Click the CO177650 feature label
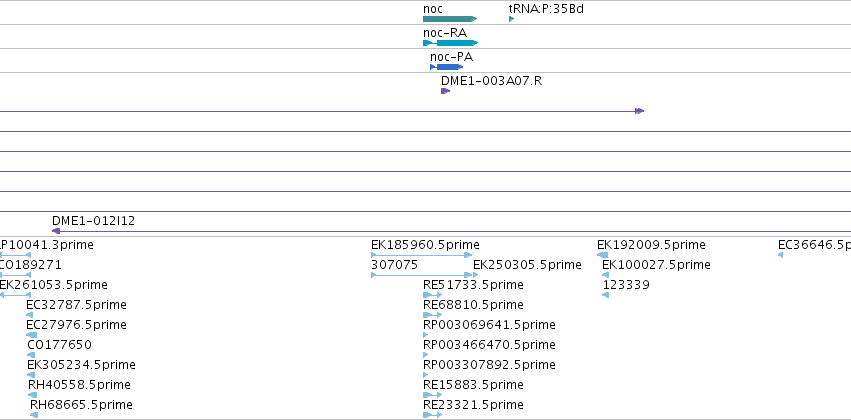The width and height of the screenshot is (851, 420). (59, 345)
